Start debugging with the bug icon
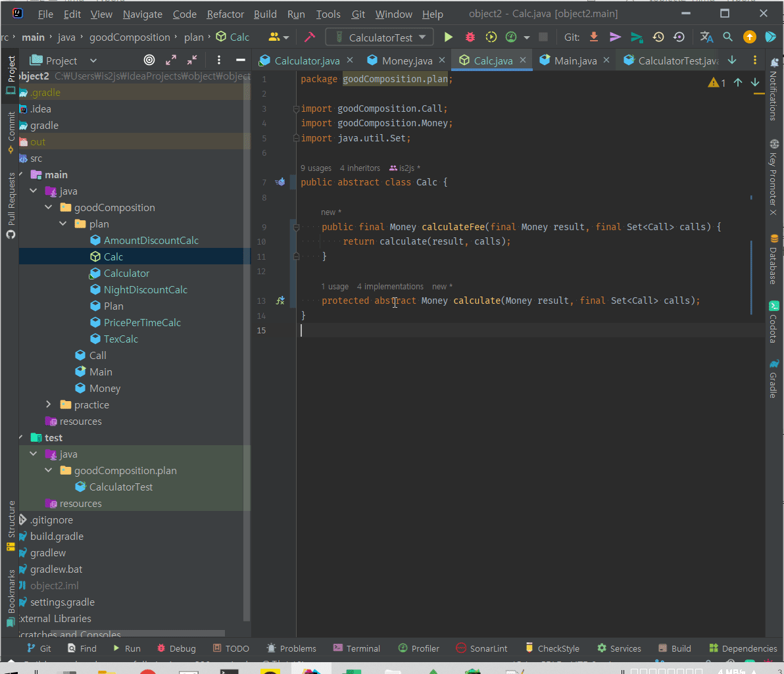The height and width of the screenshot is (674, 784). tap(470, 37)
